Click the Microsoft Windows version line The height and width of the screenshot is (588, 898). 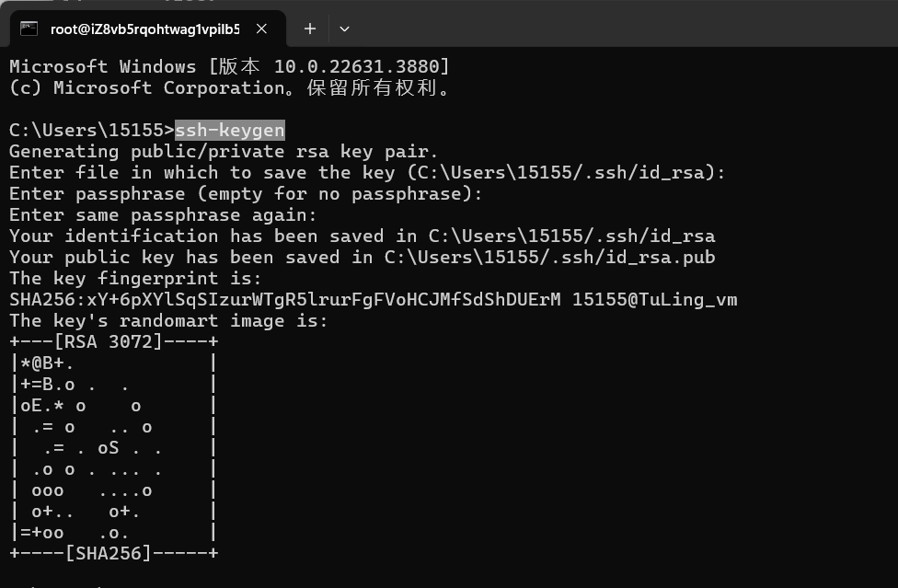tap(229, 66)
